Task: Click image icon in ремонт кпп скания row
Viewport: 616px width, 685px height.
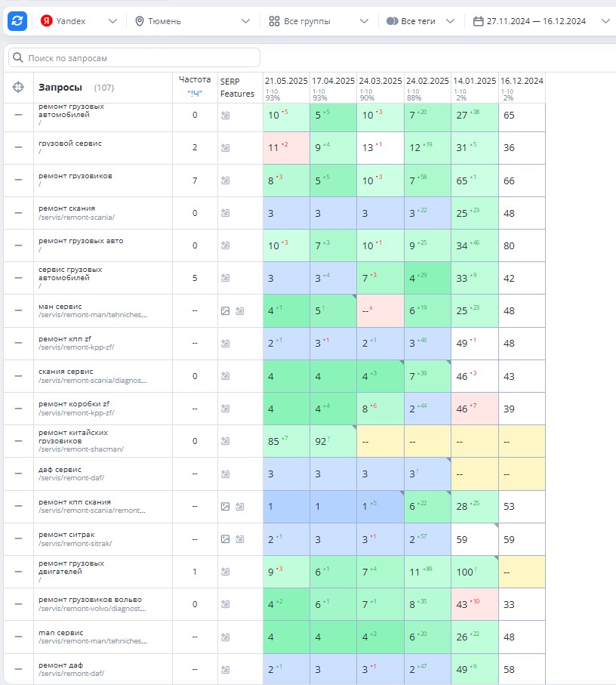Action: (225, 507)
